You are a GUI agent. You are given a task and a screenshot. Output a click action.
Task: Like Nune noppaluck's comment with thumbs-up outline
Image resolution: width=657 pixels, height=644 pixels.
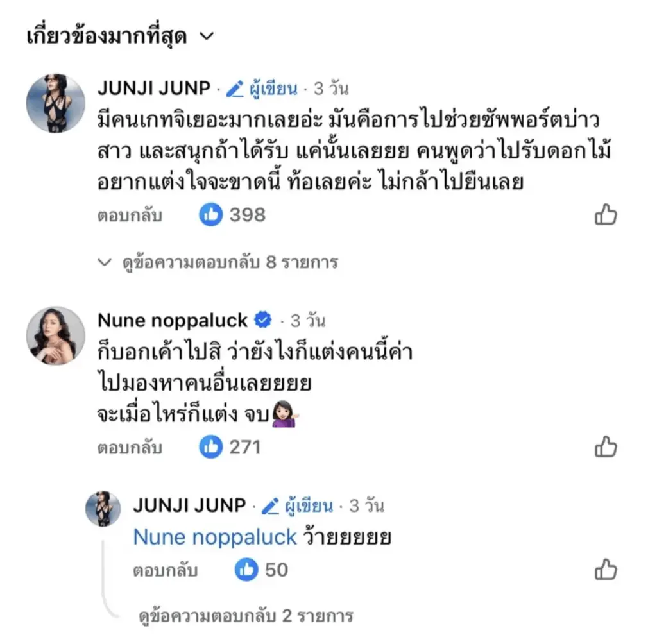pyautogui.click(x=606, y=446)
